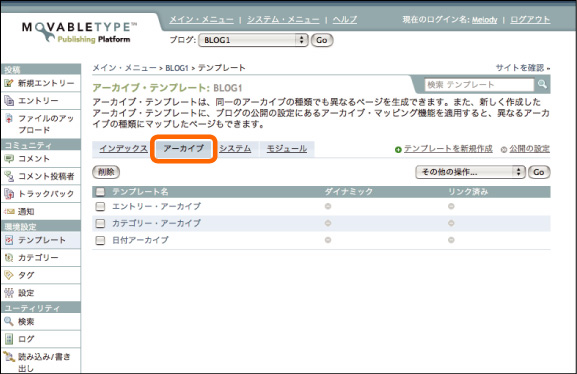The width and height of the screenshot is (577, 374).
Task: Click the BLOG1 breadcrumb link
Action: (x=177, y=68)
